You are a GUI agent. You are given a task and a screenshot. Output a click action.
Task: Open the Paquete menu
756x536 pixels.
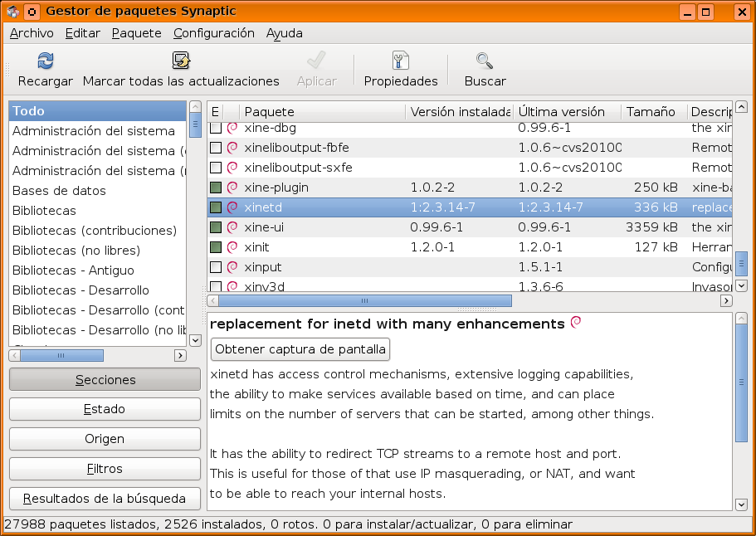(x=136, y=33)
